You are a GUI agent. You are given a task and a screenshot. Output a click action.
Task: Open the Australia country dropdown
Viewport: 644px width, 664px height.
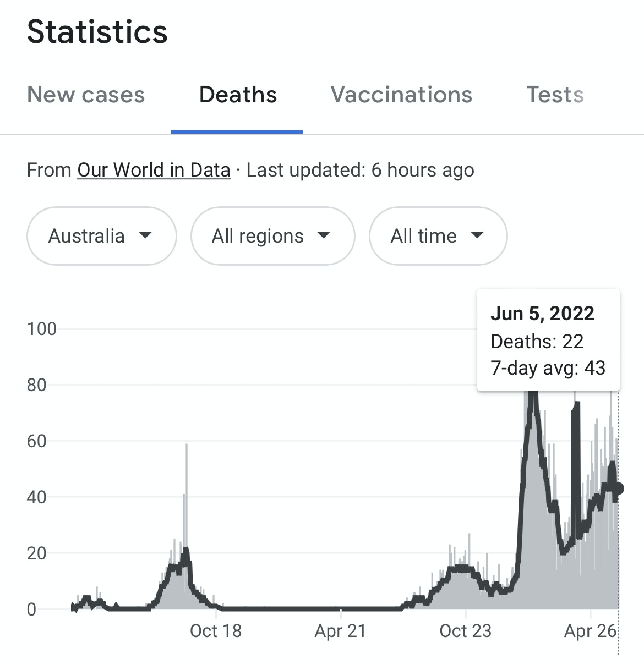click(x=101, y=236)
